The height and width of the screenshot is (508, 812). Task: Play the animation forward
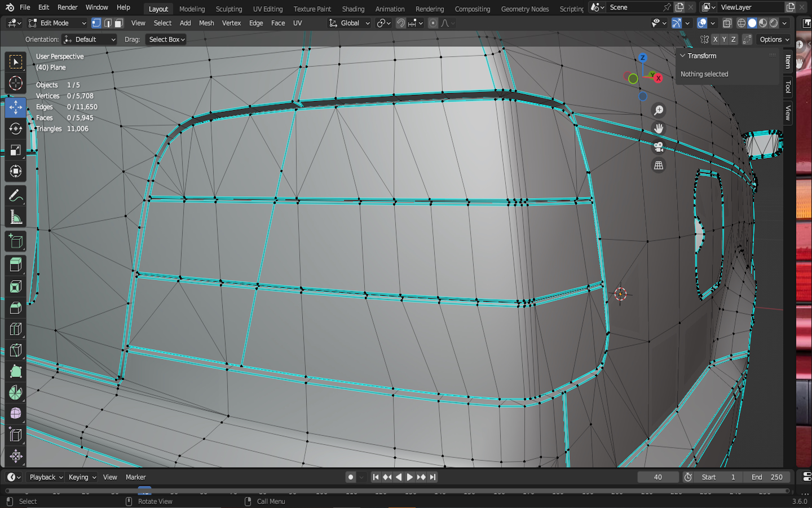click(x=410, y=477)
